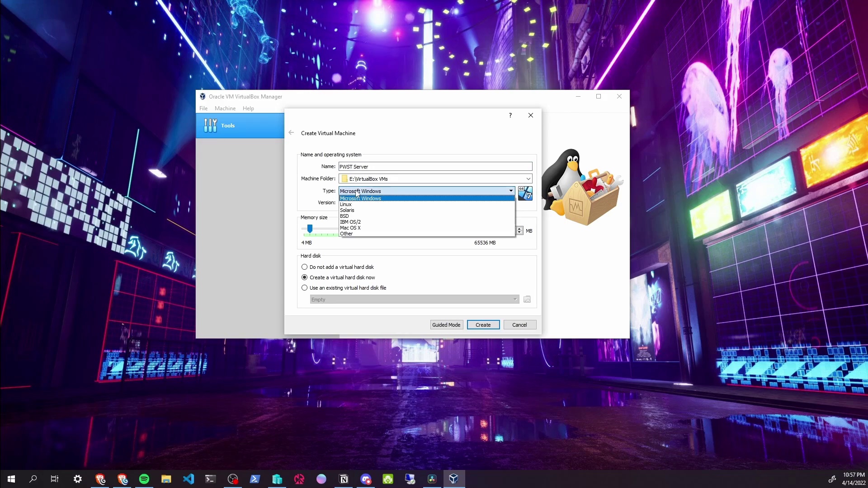Screen dimensions: 868x488
Task: Choose Microsoft Windows in Type list
Action: [x=427, y=198]
